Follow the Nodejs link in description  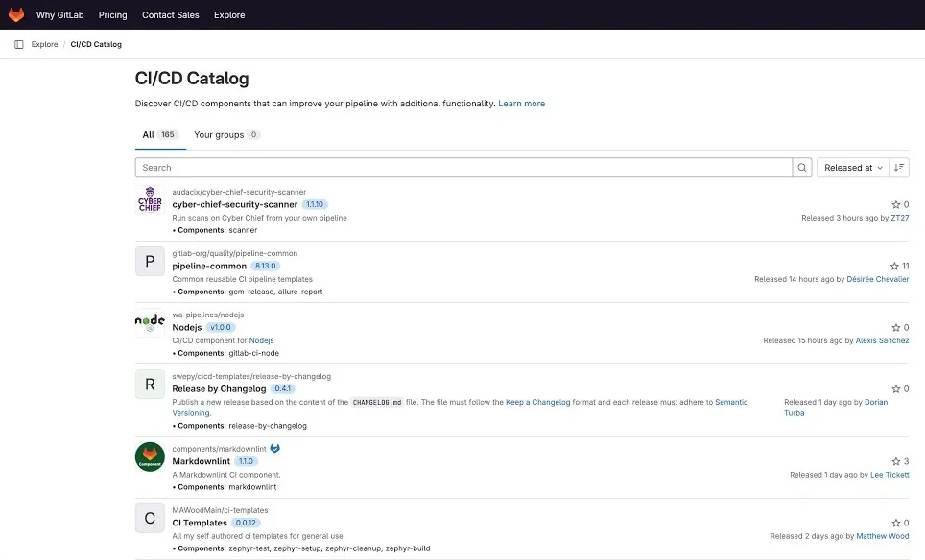tap(261, 340)
